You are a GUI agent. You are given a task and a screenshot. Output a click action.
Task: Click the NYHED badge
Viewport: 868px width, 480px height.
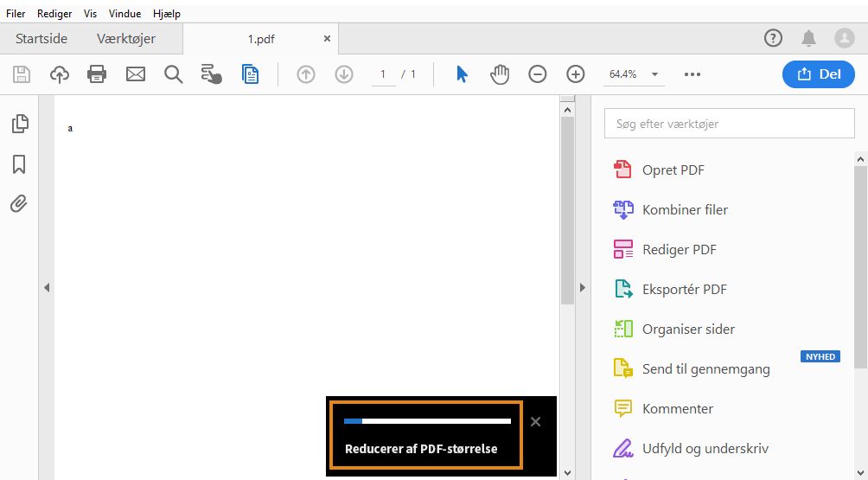click(820, 356)
